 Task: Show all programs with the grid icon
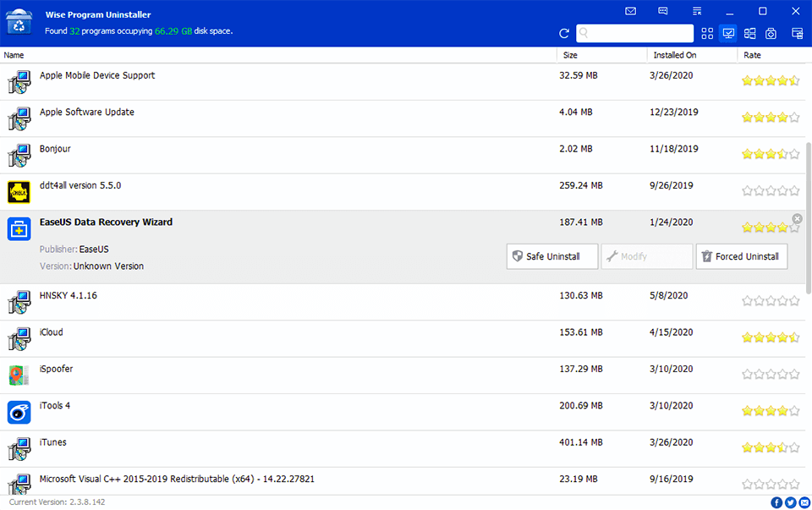(707, 34)
